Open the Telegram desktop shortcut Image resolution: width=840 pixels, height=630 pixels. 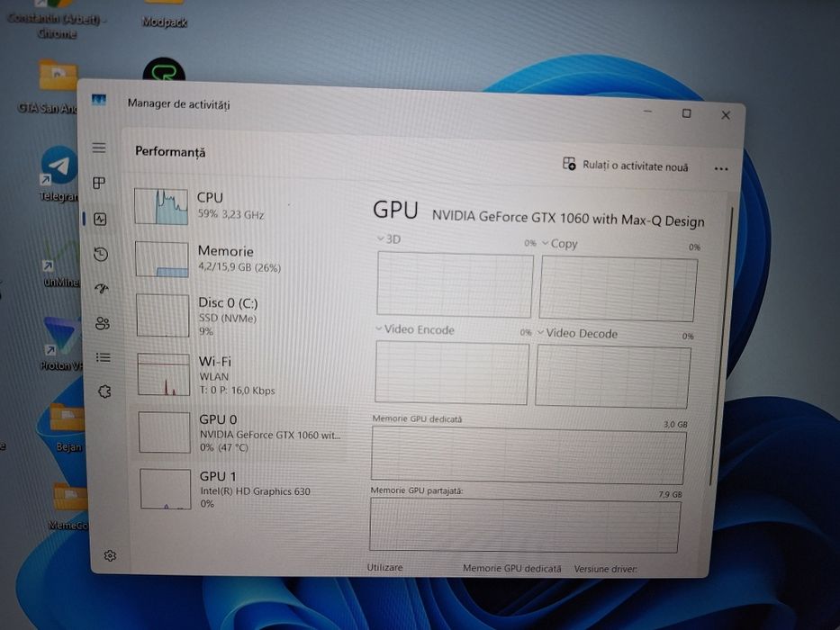(x=59, y=173)
